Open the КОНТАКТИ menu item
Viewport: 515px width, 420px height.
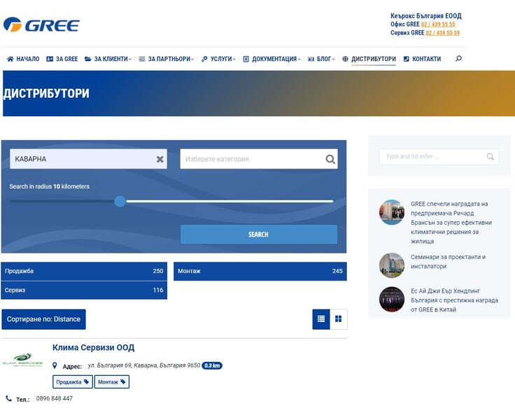422,59
